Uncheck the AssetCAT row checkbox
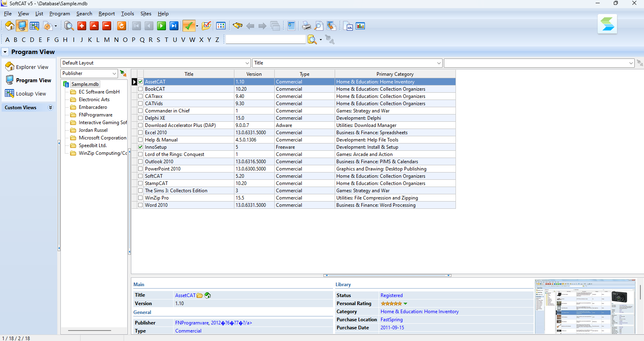This screenshot has height=341, width=644. click(141, 82)
